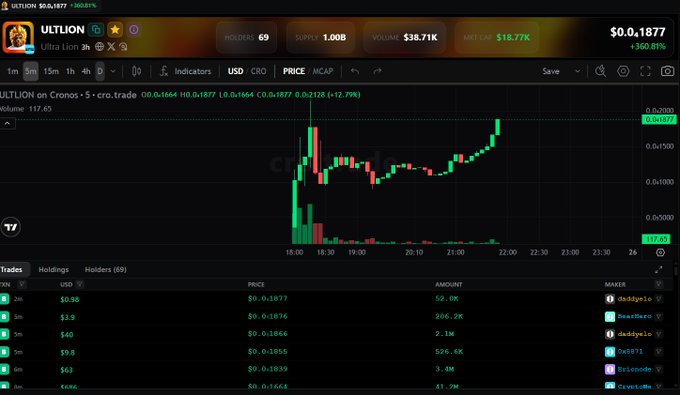The width and height of the screenshot is (680, 395).
Task: Click the HOLDERS 69 stat card
Action: point(246,37)
